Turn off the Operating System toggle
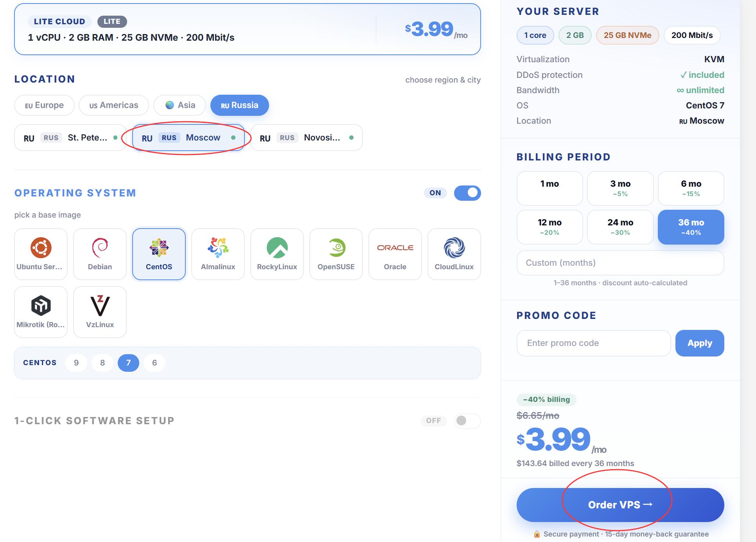 (x=467, y=193)
